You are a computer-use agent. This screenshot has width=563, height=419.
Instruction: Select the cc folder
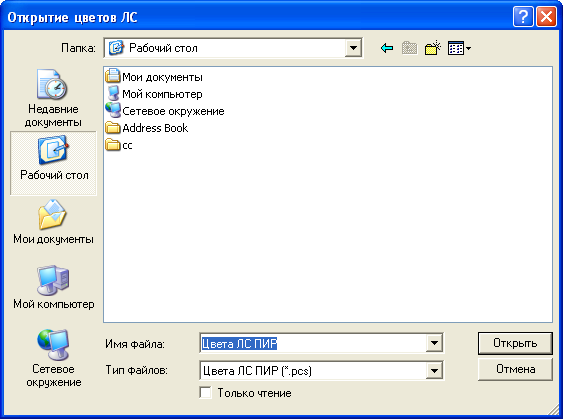pos(119,145)
